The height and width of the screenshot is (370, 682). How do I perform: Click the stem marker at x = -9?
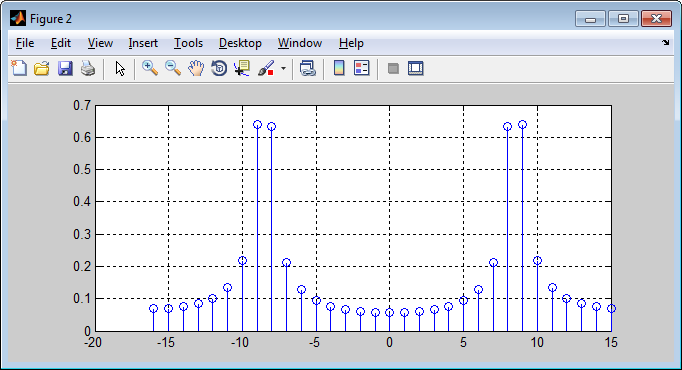pos(257,125)
